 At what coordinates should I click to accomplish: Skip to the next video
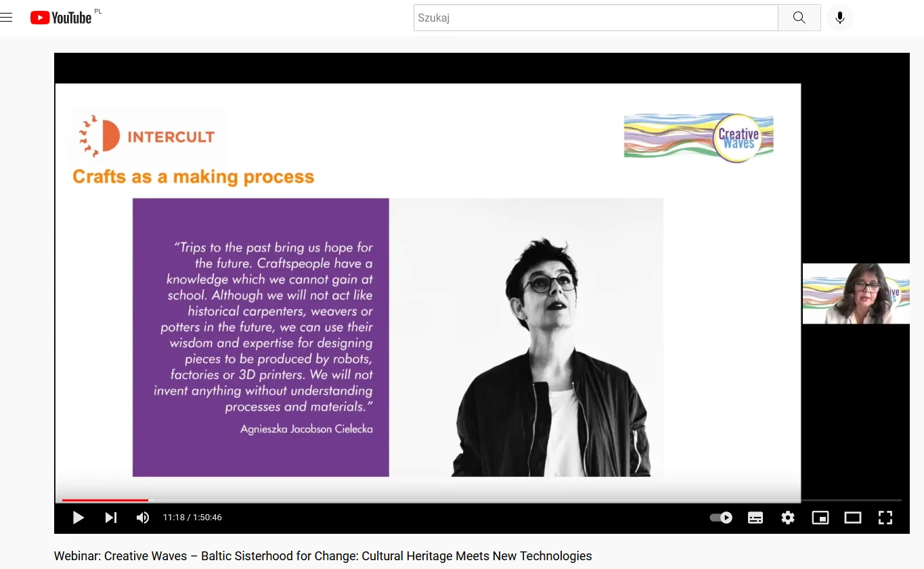pyautogui.click(x=111, y=518)
